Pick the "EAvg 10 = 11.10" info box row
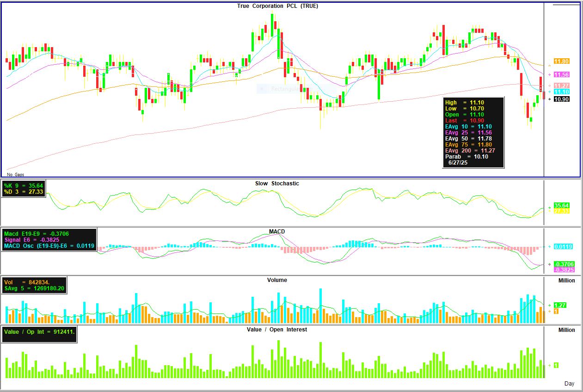Image resolution: width=583 pixels, height=392 pixels. [468, 127]
